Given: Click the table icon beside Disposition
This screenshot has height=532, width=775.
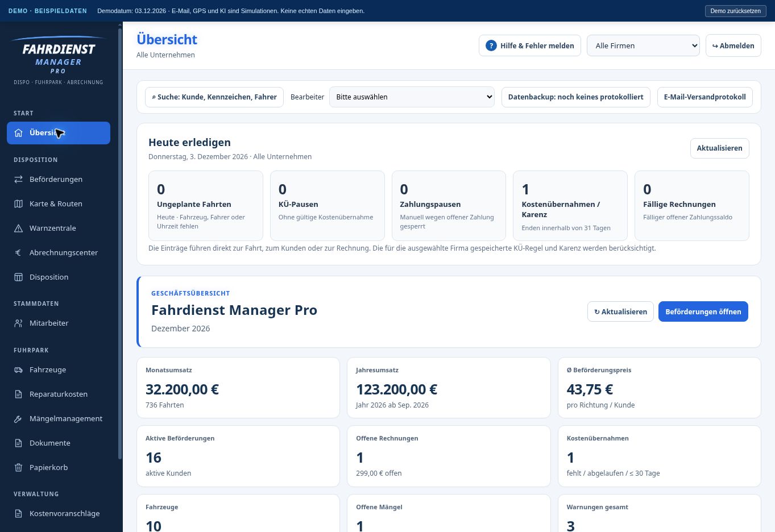Looking at the screenshot, I should click(x=18, y=277).
